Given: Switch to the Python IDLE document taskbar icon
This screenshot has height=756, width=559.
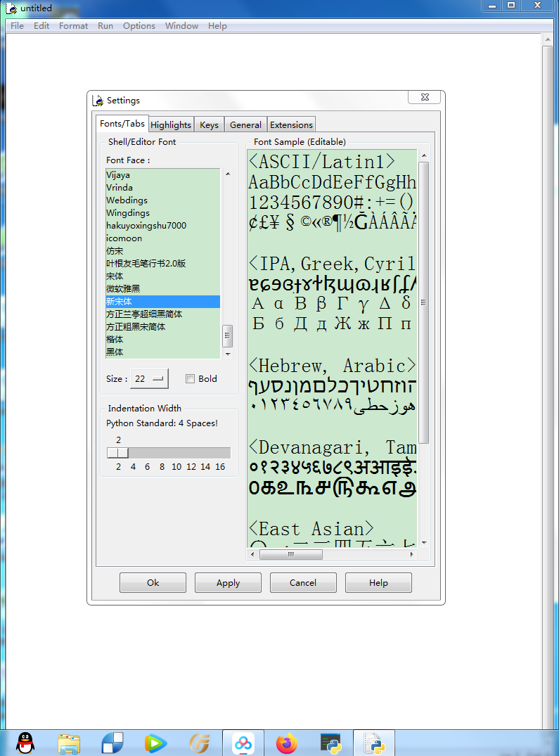Looking at the screenshot, I should (x=374, y=743).
